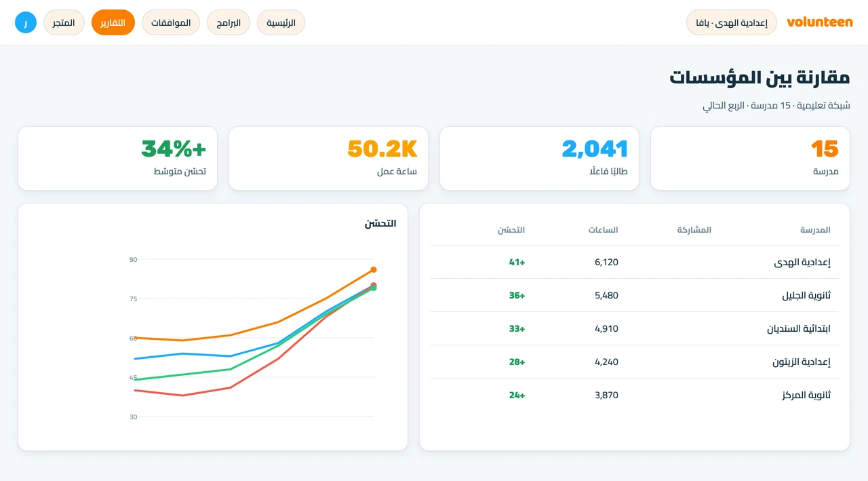868x481 pixels.
Task: Sort by the التحسّن table column header
Action: (511, 230)
